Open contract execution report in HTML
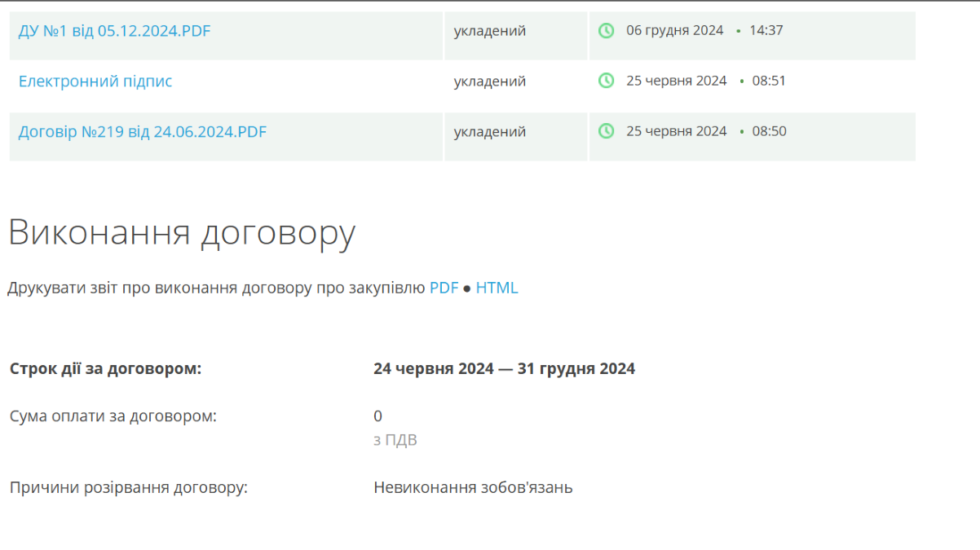The width and height of the screenshot is (980, 550). coord(497,288)
